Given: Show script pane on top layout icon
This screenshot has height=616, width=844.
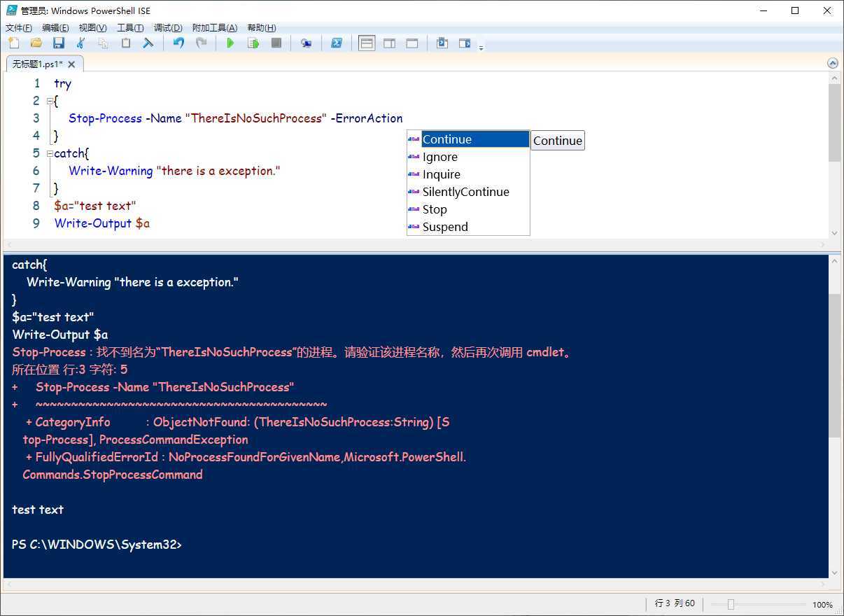Looking at the screenshot, I should (x=367, y=43).
